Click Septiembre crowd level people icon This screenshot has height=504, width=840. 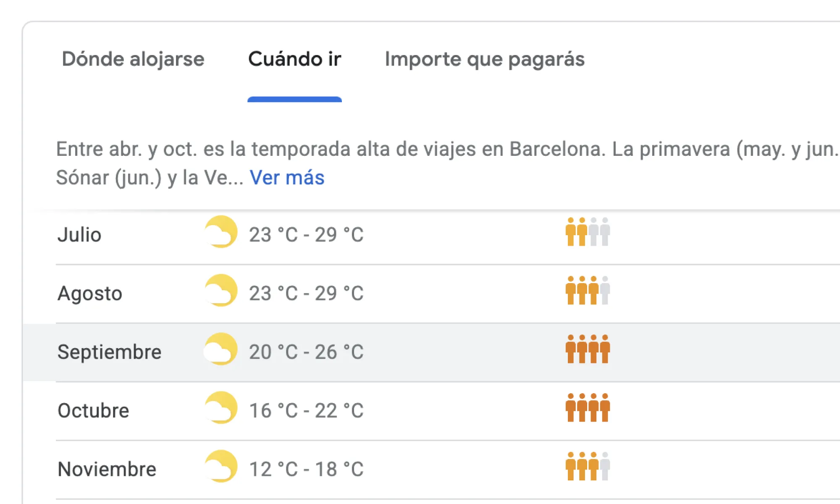point(588,349)
